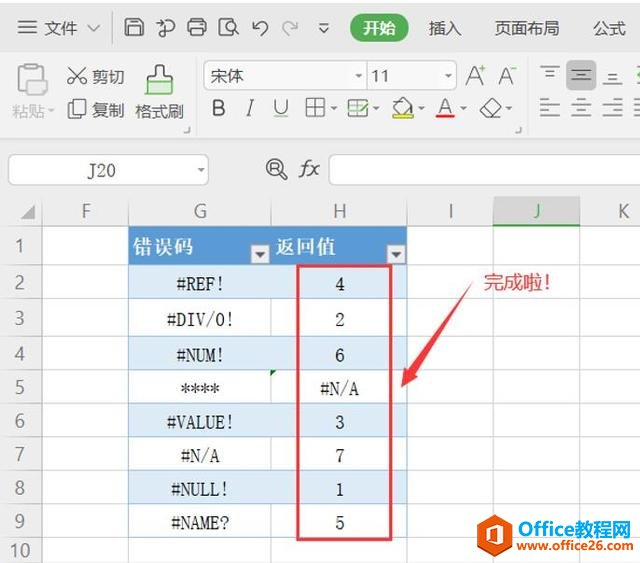Select cell containing #NULL!

click(x=200, y=488)
